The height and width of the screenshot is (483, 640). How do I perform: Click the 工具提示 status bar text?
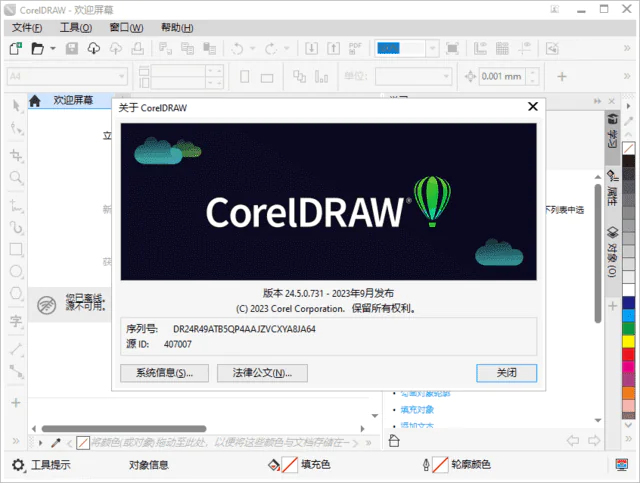pyautogui.click(x=51, y=465)
